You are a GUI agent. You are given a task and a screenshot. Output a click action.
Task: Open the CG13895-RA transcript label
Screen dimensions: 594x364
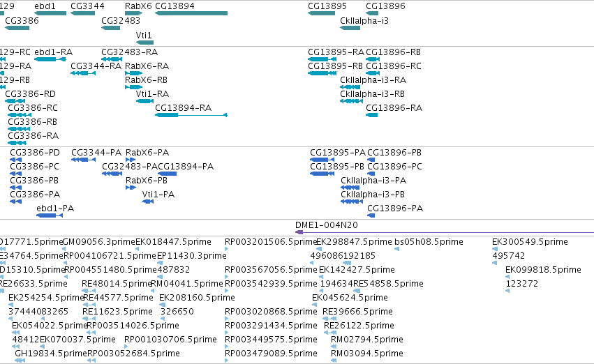click(336, 52)
